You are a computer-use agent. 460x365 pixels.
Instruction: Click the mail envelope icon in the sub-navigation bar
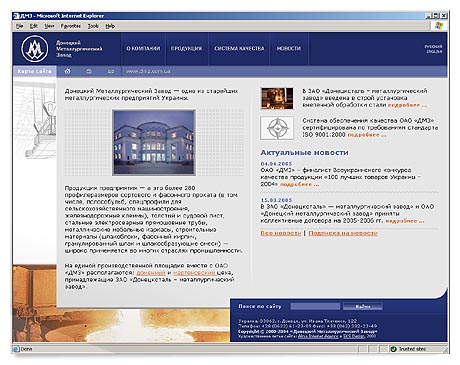(111, 71)
